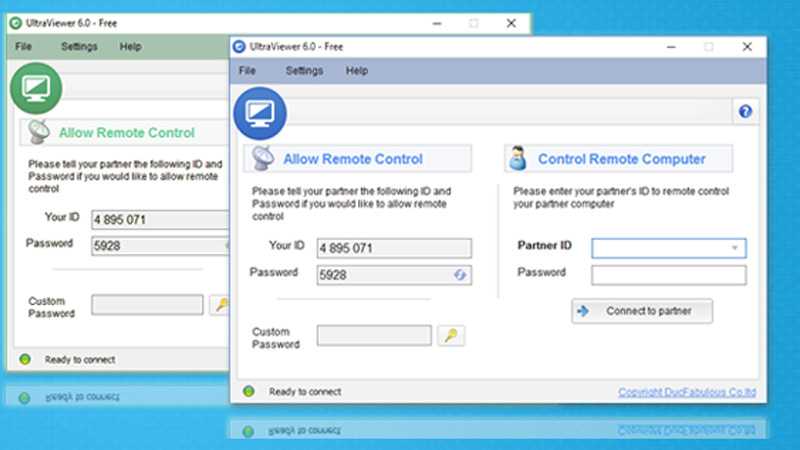Select the Your ID field in the front window
800x450 pixels.
tap(393, 248)
